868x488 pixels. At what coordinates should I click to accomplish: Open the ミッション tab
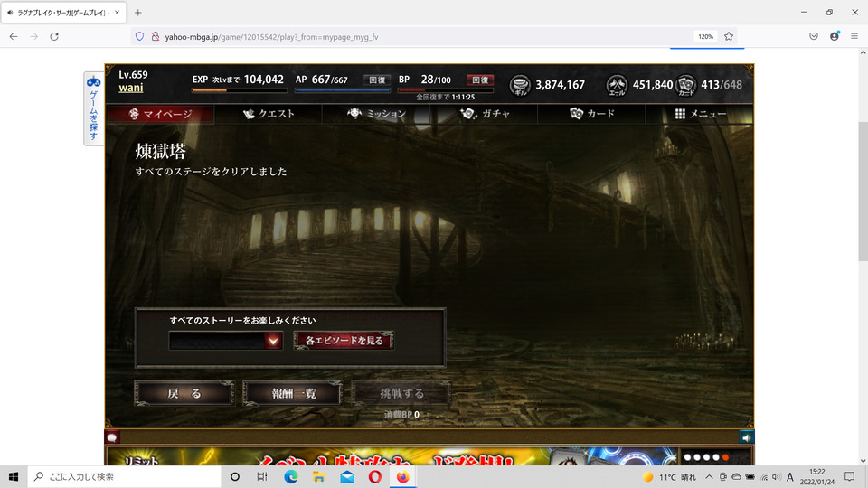(x=376, y=114)
